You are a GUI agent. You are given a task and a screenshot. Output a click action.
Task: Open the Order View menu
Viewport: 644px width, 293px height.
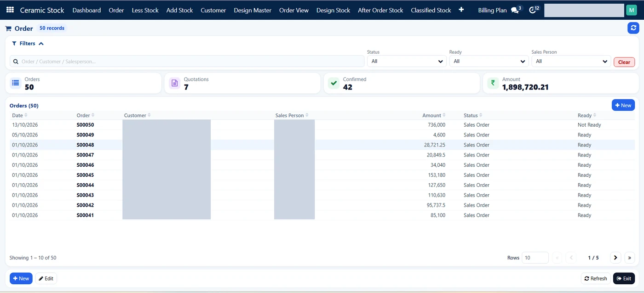point(294,10)
